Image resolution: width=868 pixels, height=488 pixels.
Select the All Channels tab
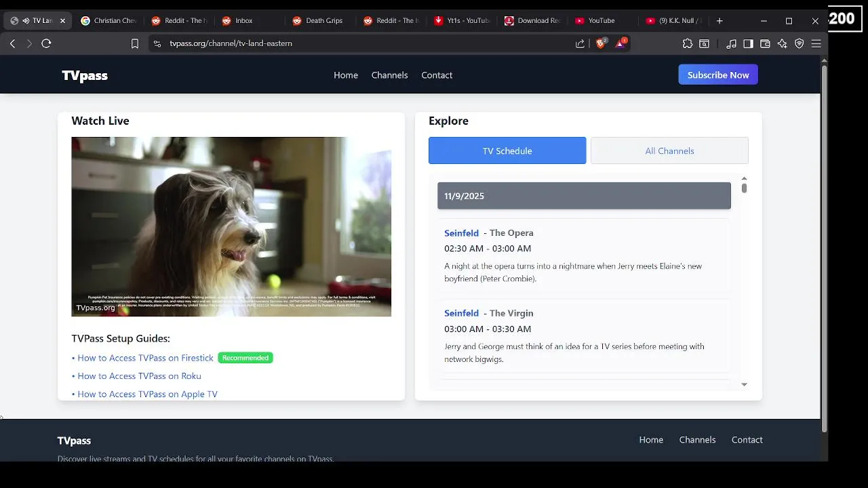point(669,150)
